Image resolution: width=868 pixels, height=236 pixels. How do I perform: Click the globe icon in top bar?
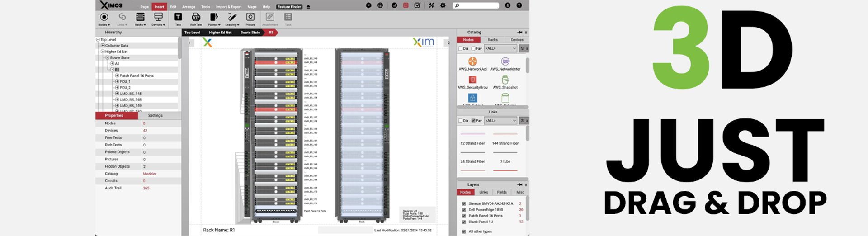tap(380, 5)
